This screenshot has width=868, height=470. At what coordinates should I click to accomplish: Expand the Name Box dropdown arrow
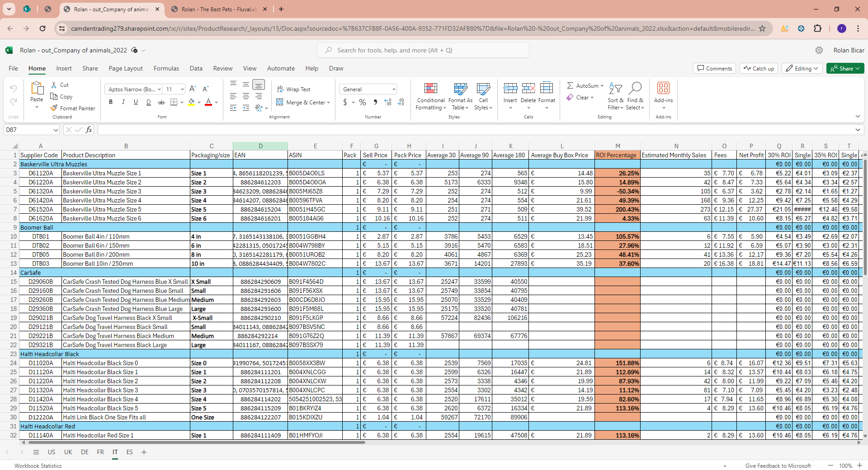[56, 130]
